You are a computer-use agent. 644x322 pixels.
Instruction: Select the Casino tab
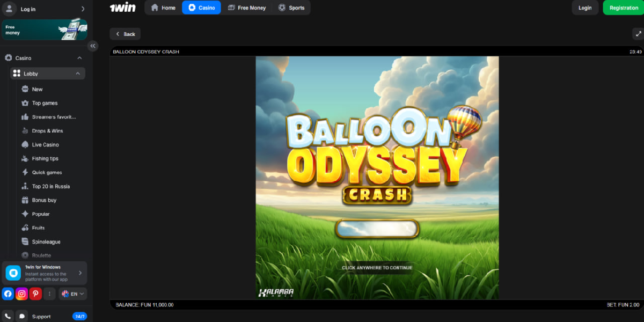point(201,8)
